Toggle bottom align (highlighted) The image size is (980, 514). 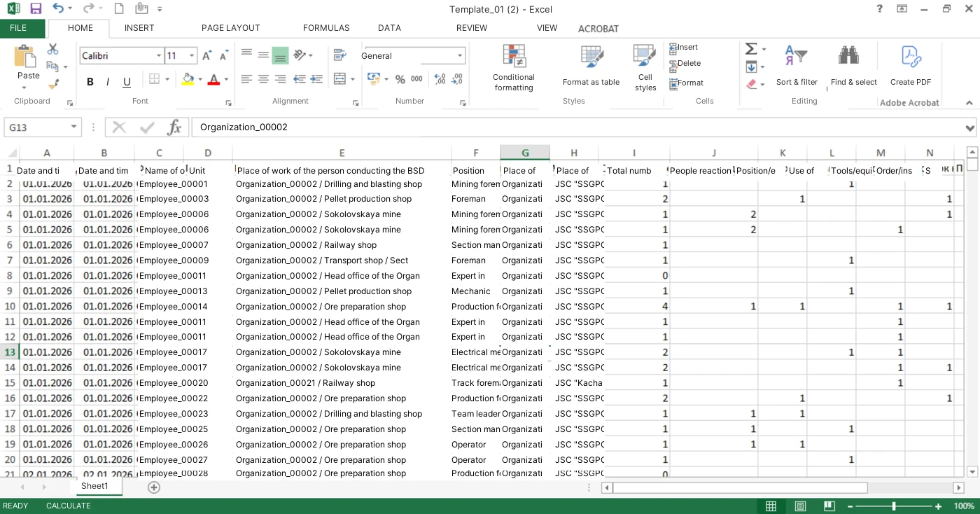(x=280, y=55)
